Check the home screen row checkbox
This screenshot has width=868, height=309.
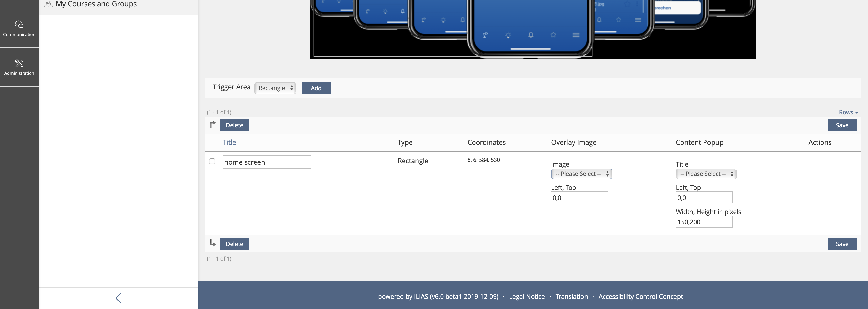(x=212, y=162)
